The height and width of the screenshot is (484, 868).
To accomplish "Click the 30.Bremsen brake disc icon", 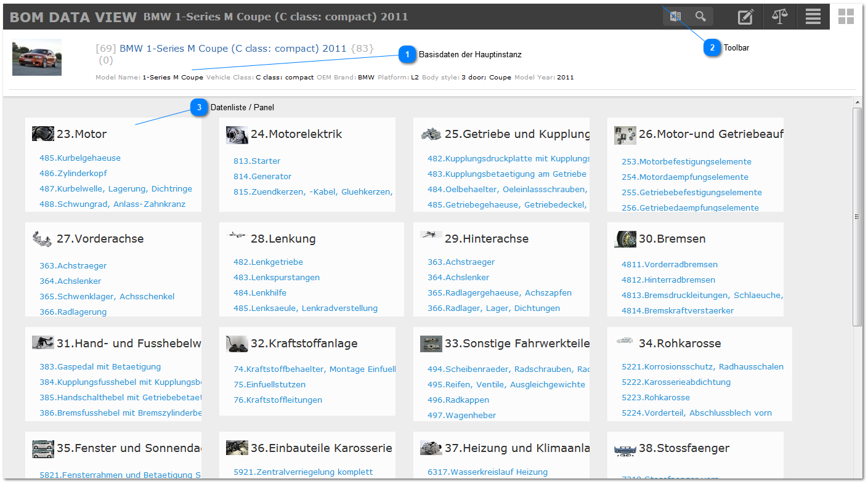I will click(625, 239).
